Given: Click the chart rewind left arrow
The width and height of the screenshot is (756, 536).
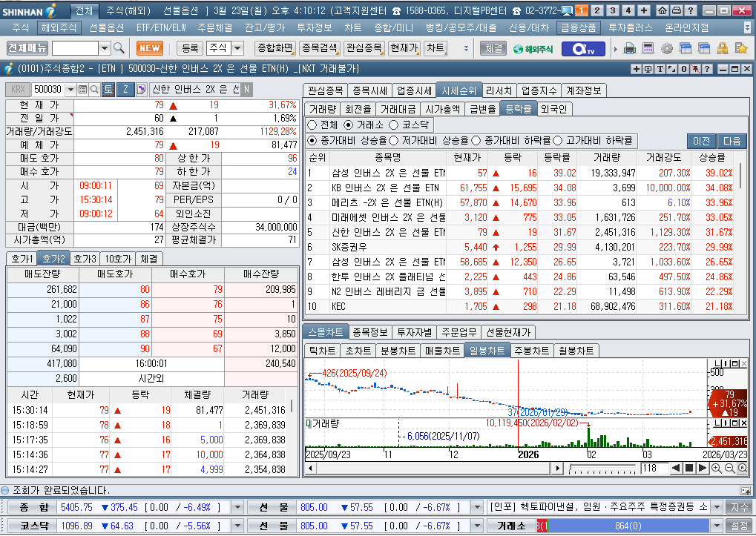Looking at the screenshot, I should tap(677, 468).
